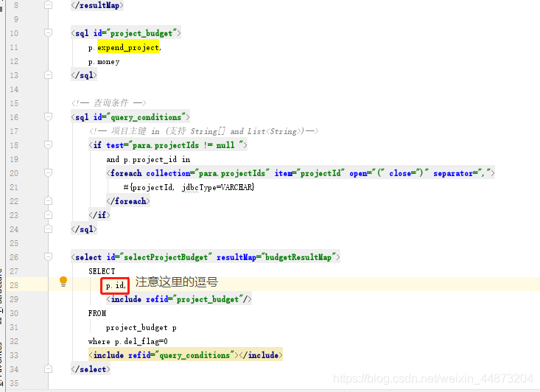Click line number 28 in gutter
540x392 pixels.
[14, 285]
